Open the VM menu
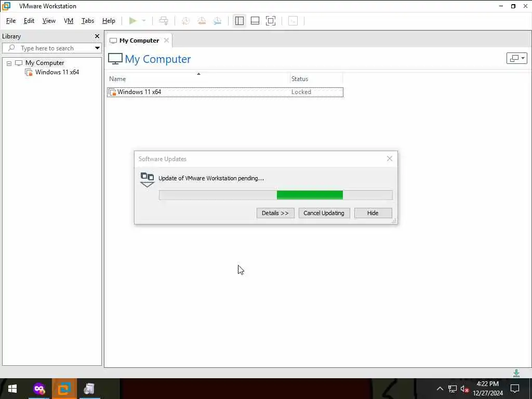The width and height of the screenshot is (532, 399). [x=69, y=21]
